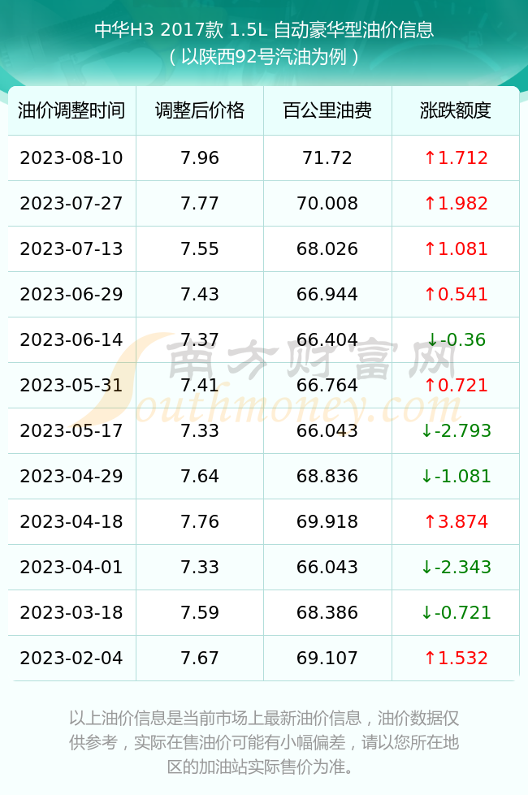Click the up arrow beside 1.982
Viewport: 528px width, 812px height.
click(430, 204)
